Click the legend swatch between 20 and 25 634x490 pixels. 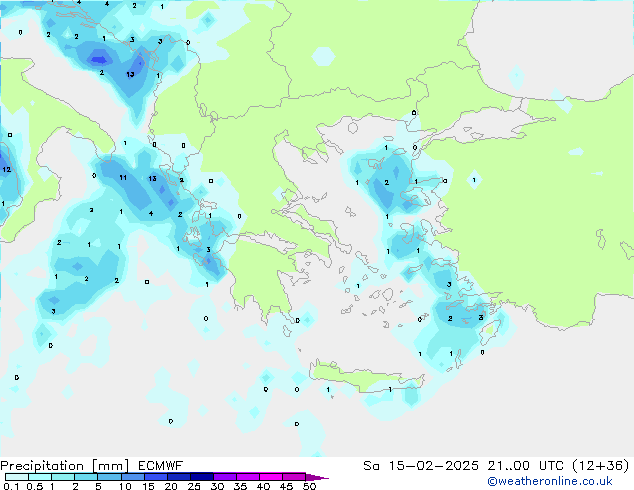point(178,477)
